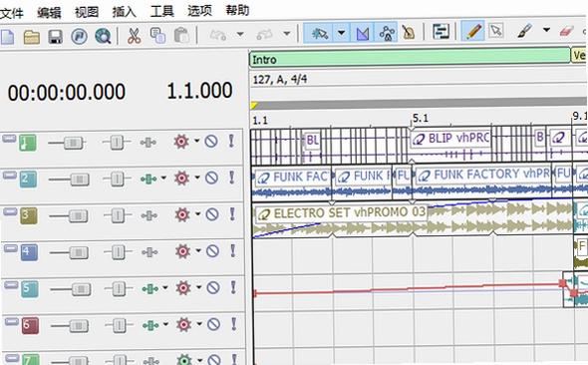
Task: Open a project using the folder icon
Action: [32, 37]
